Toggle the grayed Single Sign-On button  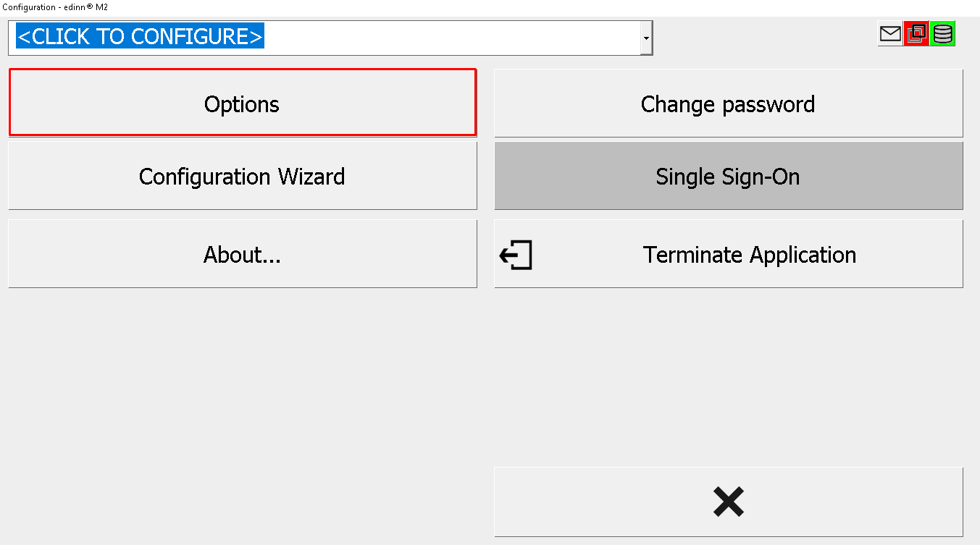click(729, 176)
